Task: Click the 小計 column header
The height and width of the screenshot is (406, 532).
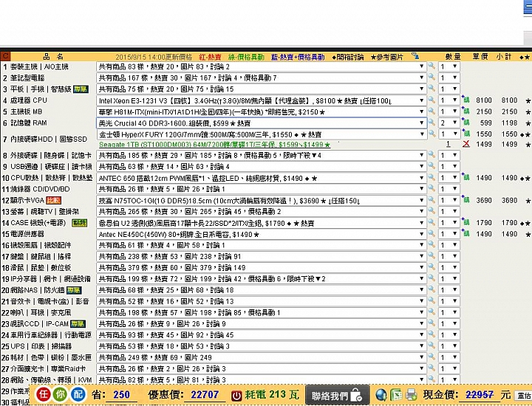Action: pyautogui.click(x=503, y=57)
